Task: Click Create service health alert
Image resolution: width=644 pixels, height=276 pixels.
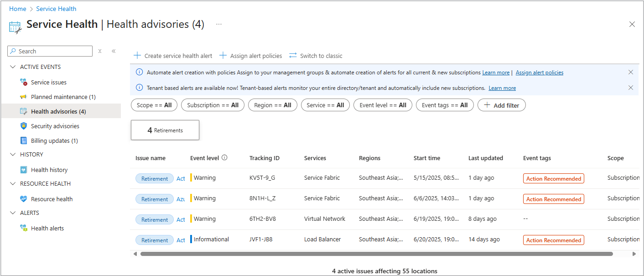Action: tap(173, 56)
